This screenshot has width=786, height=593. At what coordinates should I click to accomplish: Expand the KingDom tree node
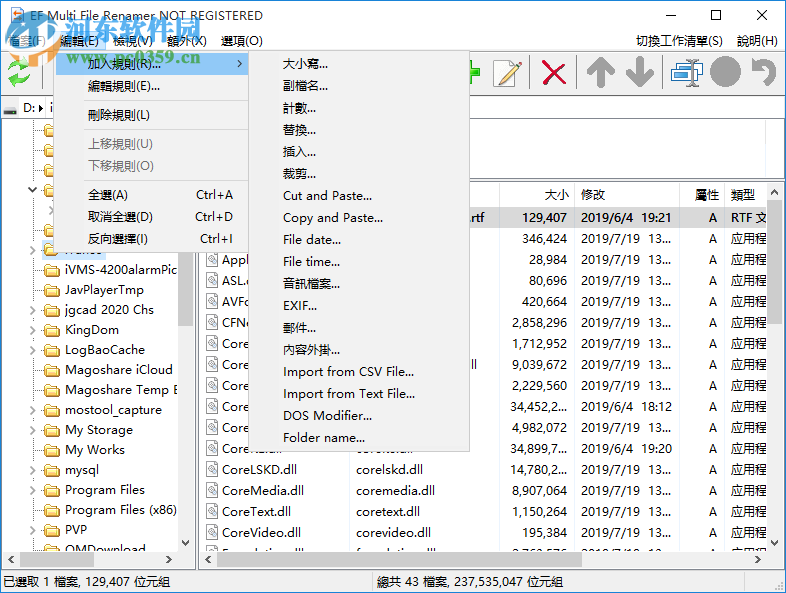pos(33,330)
